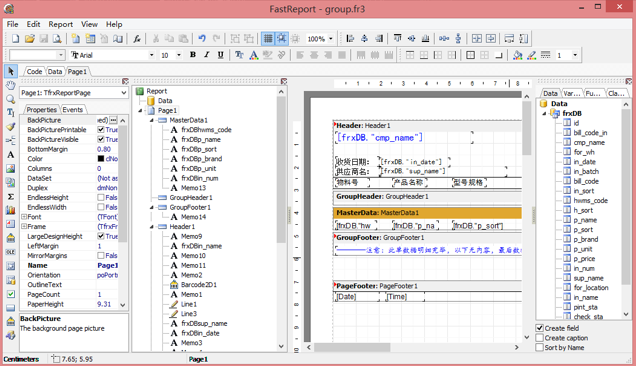Check the Sort by Name option

point(539,347)
